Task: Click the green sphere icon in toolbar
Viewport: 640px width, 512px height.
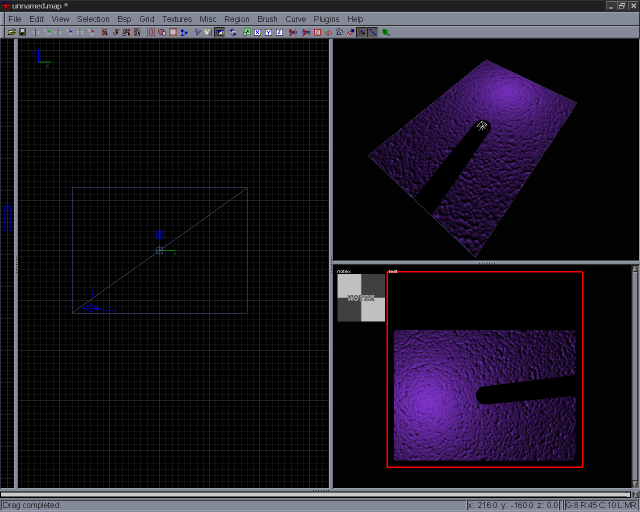Action: pos(385,32)
